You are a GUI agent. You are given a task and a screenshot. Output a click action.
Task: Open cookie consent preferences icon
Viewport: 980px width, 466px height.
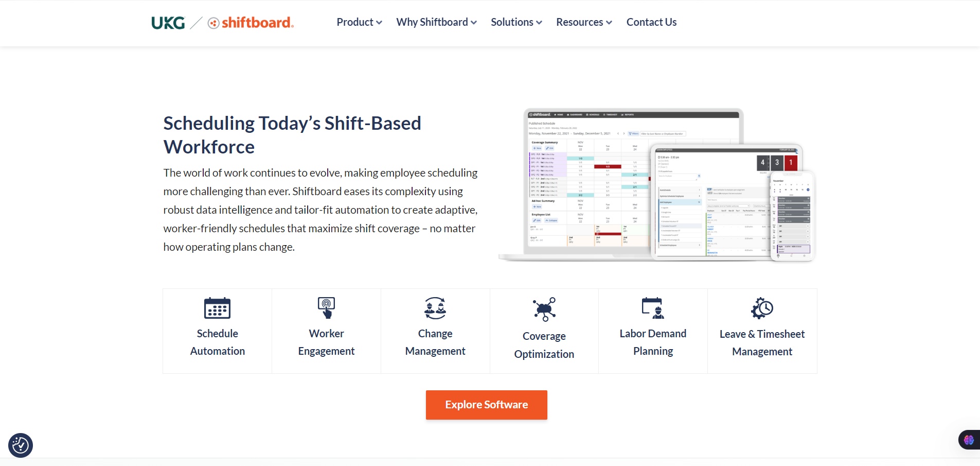[21, 445]
